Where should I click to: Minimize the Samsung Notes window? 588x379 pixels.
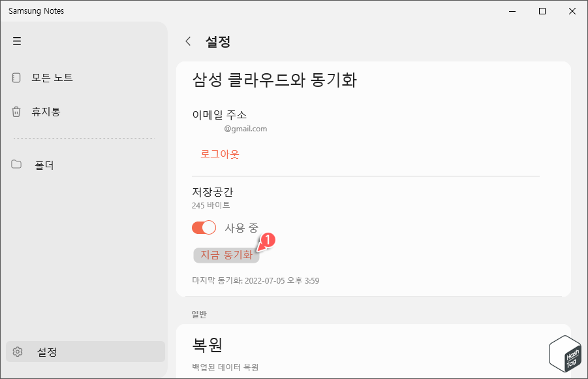[512, 11]
